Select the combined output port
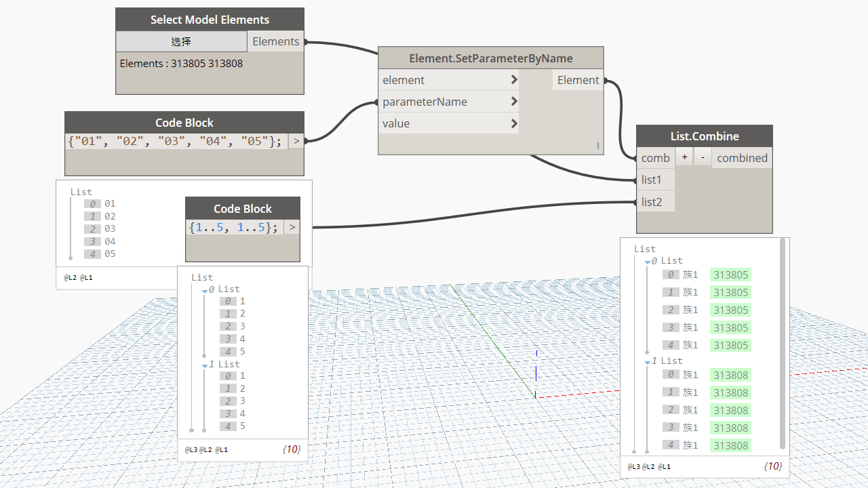This screenshot has height=488, width=868. pyautogui.click(x=743, y=158)
